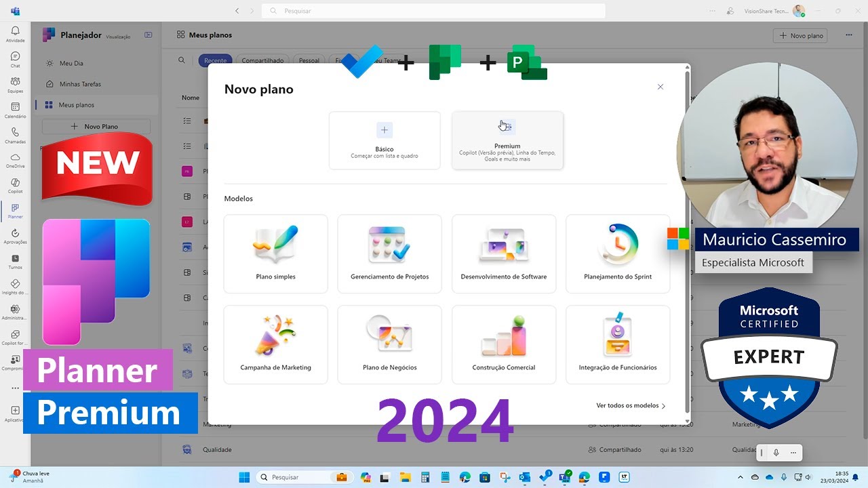Open the Turnos app icon
Image resolution: width=868 pixels, height=488 pixels.
[x=15, y=261]
